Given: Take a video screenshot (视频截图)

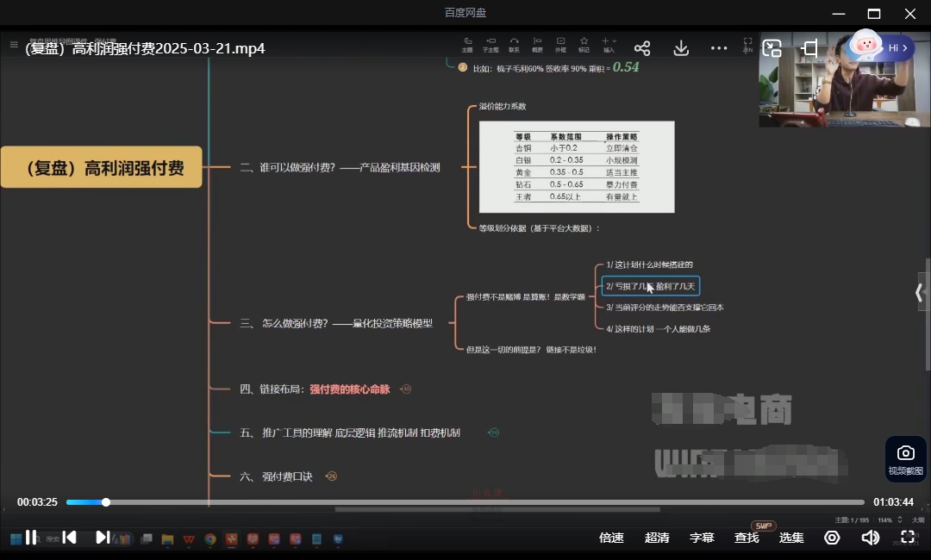Looking at the screenshot, I should click(905, 457).
